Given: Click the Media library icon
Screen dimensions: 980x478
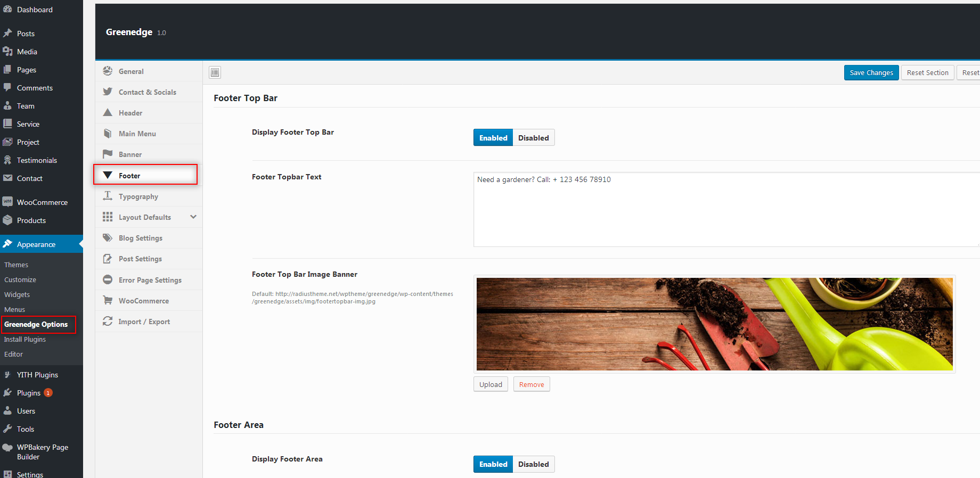Looking at the screenshot, I should click(x=7, y=51).
